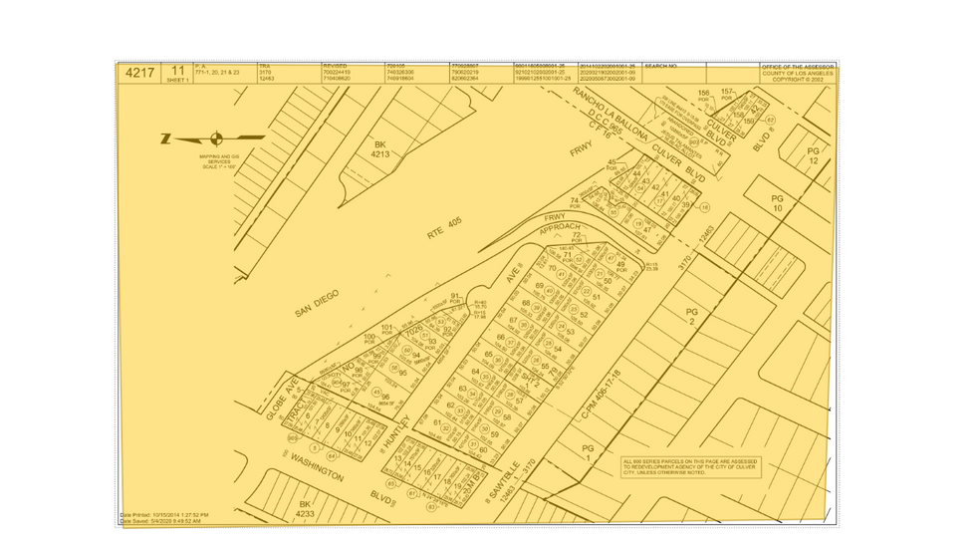Click the '91 POR' parcel label
Screen dimensions: 980x541
click(x=455, y=298)
